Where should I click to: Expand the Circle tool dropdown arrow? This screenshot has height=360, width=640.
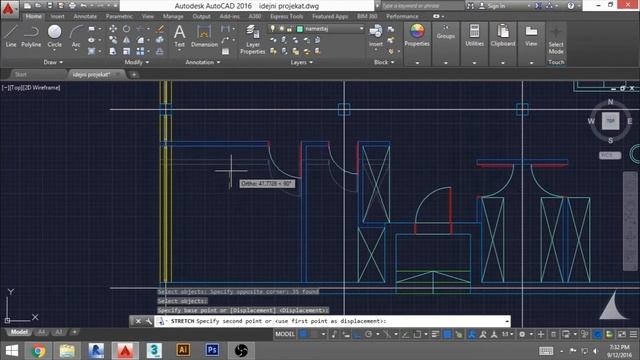click(x=54, y=51)
